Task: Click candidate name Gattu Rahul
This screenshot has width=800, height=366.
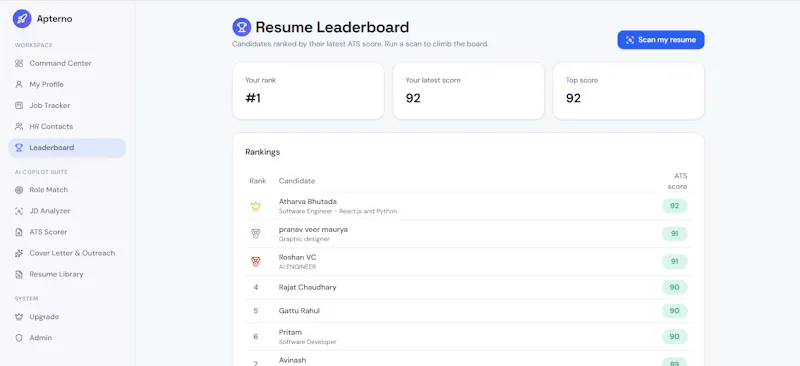Action: point(299,311)
